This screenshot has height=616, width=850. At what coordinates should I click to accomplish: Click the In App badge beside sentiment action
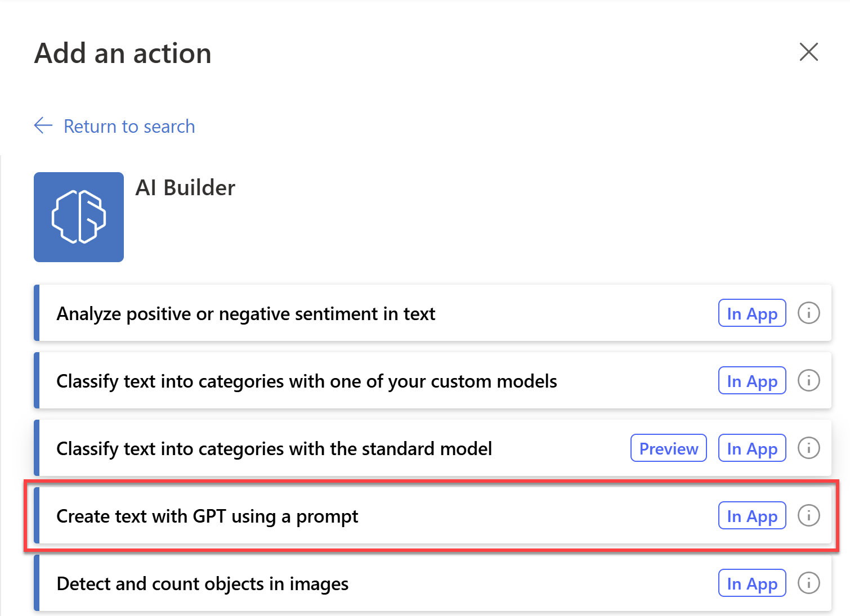click(x=751, y=313)
